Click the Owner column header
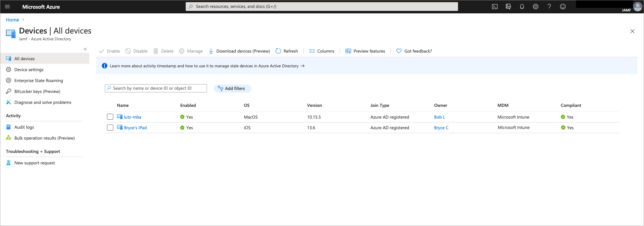 pos(441,105)
